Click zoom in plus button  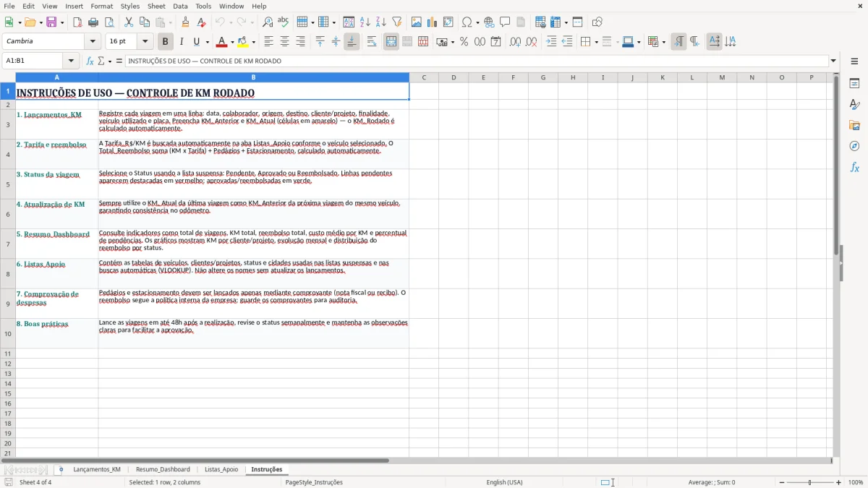click(839, 482)
